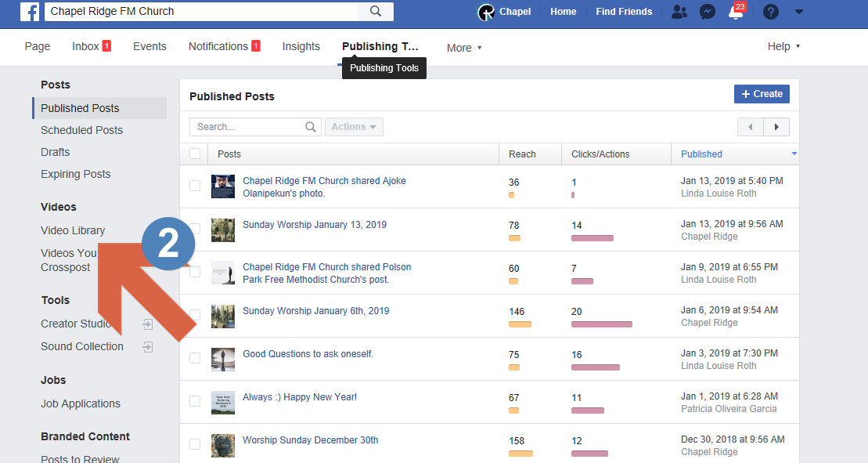
Task: Open Sound Collection in sidebar
Action: point(82,347)
